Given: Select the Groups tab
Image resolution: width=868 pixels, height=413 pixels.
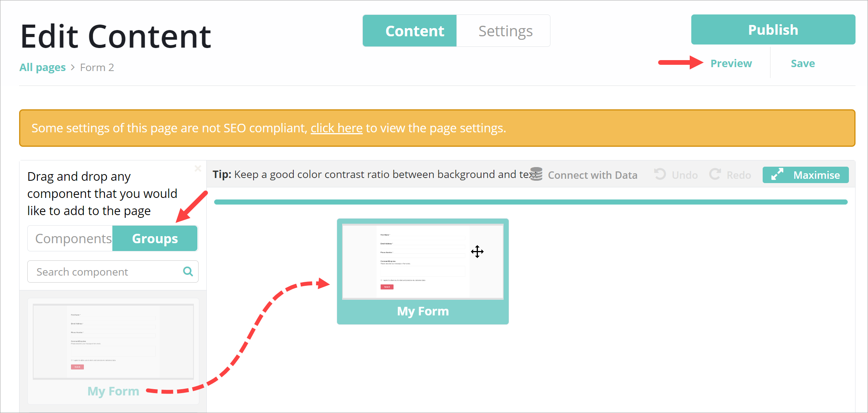Looking at the screenshot, I should pyautogui.click(x=155, y=239).
